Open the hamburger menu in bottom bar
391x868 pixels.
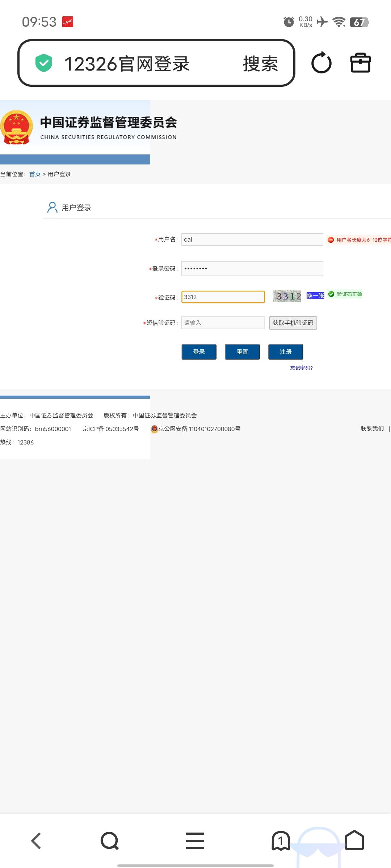(x=195, y=841)
